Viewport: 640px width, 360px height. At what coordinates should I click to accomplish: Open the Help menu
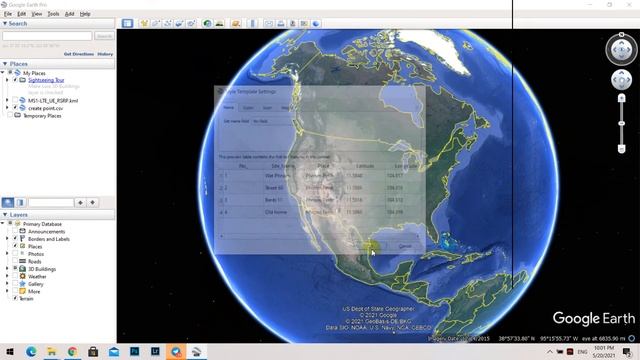[85, 14]
